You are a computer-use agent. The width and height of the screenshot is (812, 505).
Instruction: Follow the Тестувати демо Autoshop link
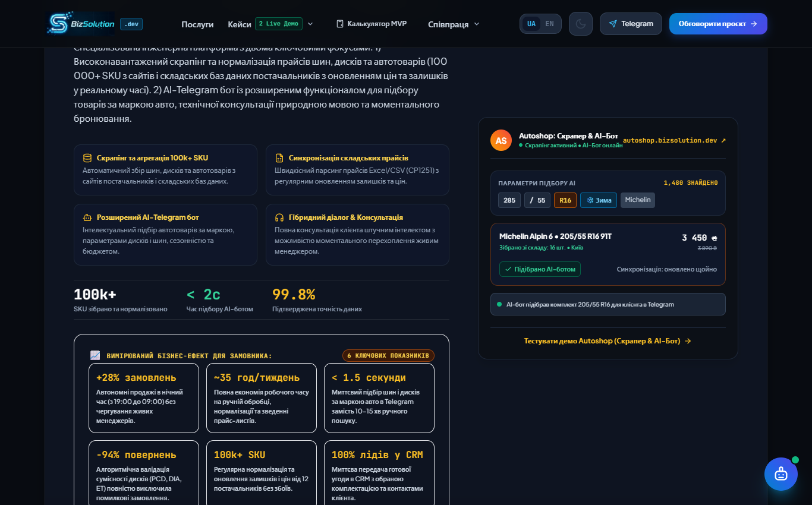pyautogui.click(x=608, y=341)
